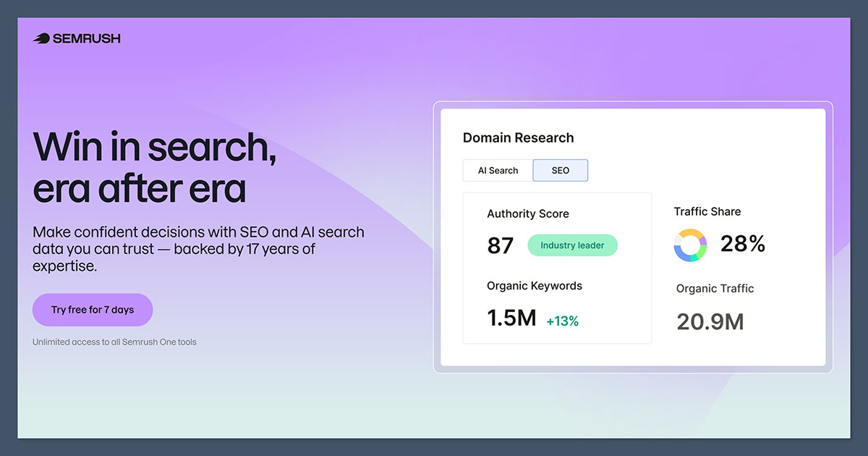Image resolution: width=868 pixels, height=456 pixels.
Task: Click the Authority Score label
Action: (x=528, y=214)
